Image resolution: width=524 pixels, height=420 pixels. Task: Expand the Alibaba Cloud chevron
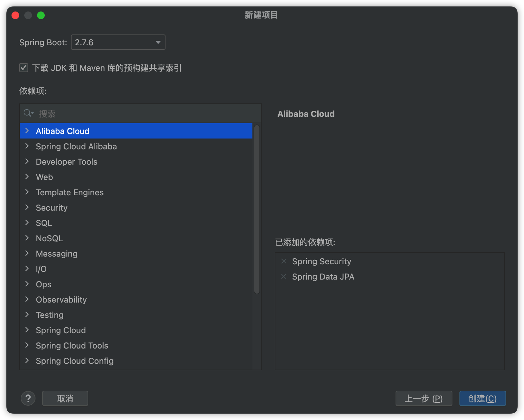click(x=27, y=131)
